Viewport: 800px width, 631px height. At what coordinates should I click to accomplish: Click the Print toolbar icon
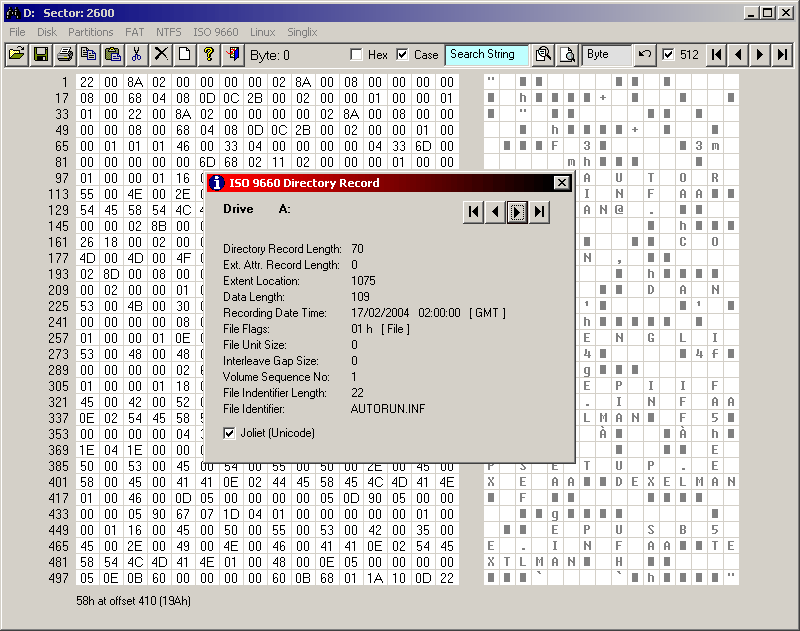click(x=65, y=55)
